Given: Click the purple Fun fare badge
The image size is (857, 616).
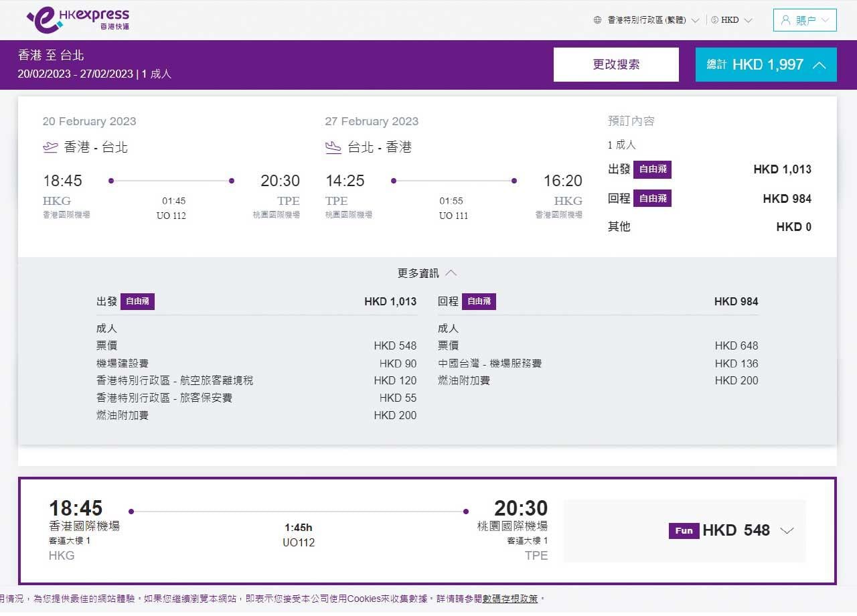Looking at the screenshot, I should [684, 531].
